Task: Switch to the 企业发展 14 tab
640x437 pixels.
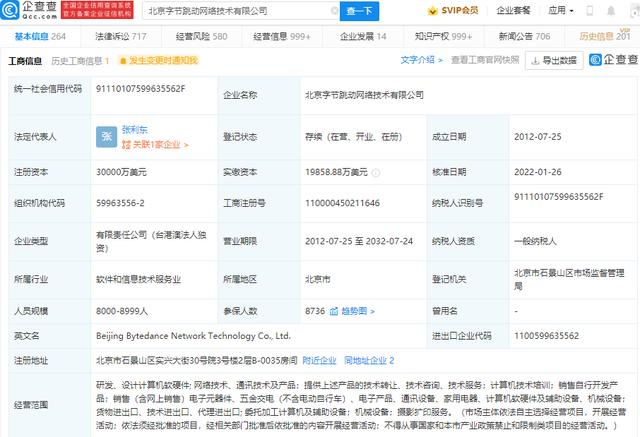Action: coord(363,37)
